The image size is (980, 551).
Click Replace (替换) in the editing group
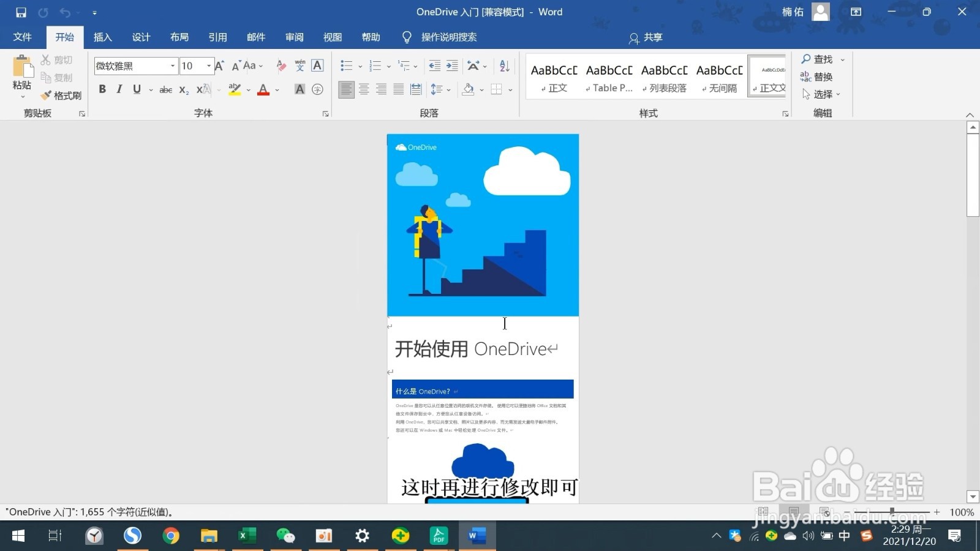[x=816, y=77]
